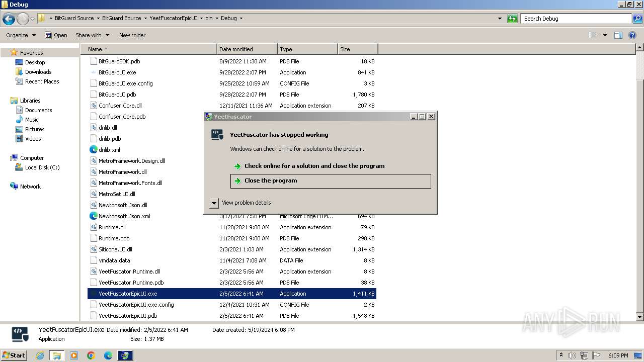The width and height of the screenshot is (644, 362).
Task: Click the Edge taskbar icon
Action: (x=108, y=355)
